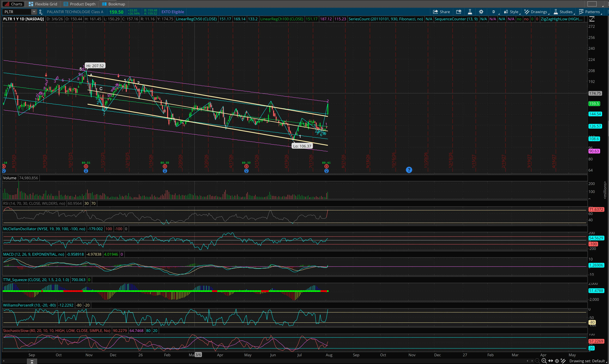The image size is (609, 364).
Task: Click the WilliamsPercentR study header label
Action: (29, 305)
